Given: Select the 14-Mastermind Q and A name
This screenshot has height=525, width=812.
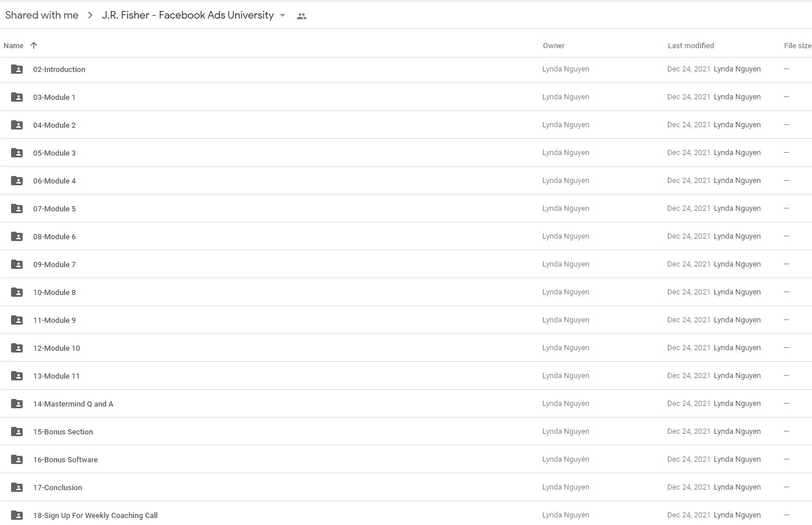Looking at the screenshot, I should [x=73, y=404].
